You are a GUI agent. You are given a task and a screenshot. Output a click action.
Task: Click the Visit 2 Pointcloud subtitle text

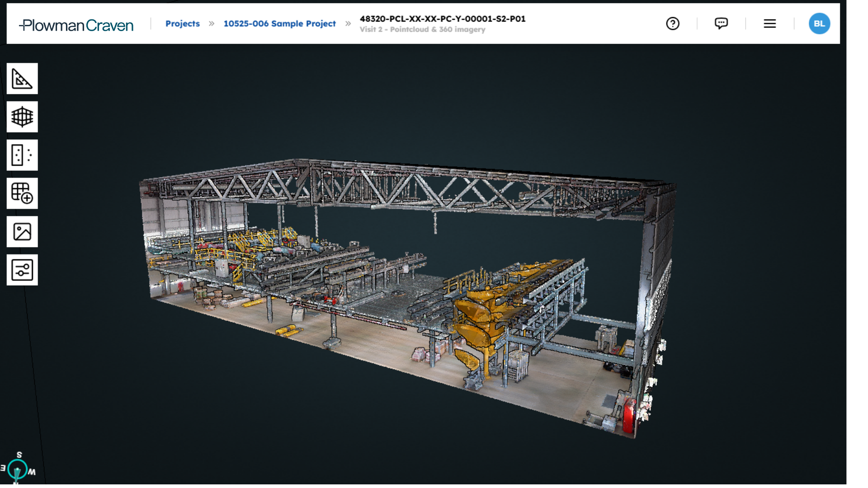[x=422, y=29]
